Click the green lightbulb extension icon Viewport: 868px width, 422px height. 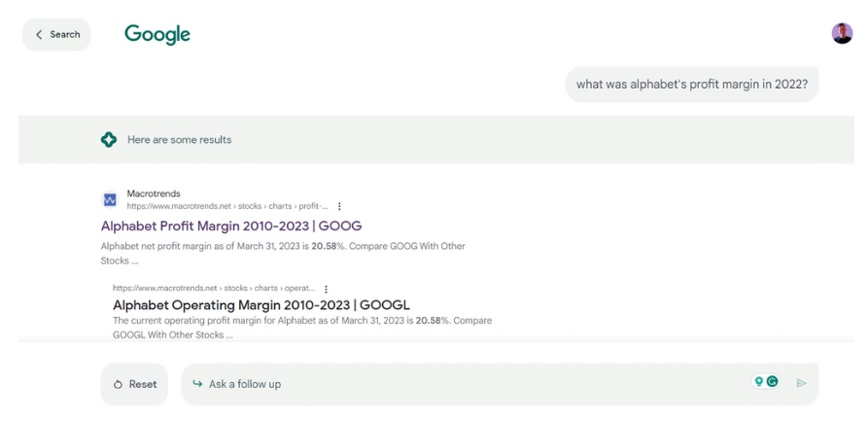coord(758,382)
